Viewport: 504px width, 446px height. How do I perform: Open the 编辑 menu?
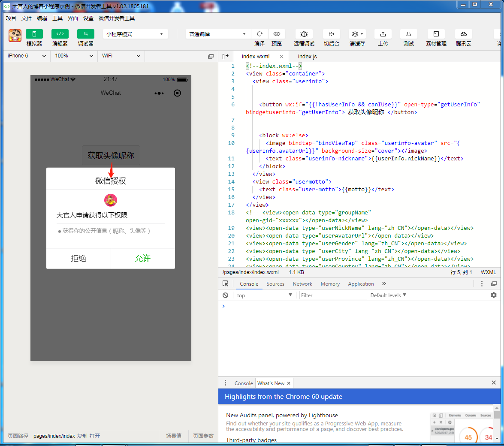pos(42,18)
